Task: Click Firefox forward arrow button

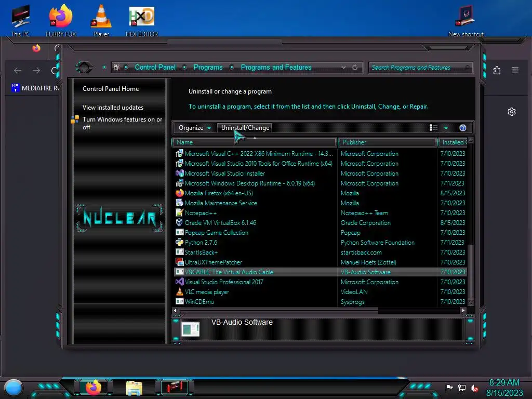Action: tap(36, 70)
